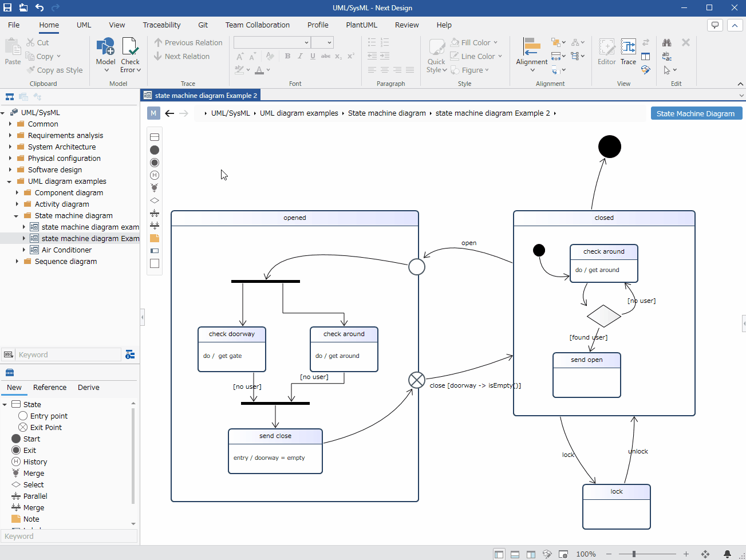The height and width of the screenshot is (560, 746).
Task: Open the font name combo box
Action: [272, 42]
